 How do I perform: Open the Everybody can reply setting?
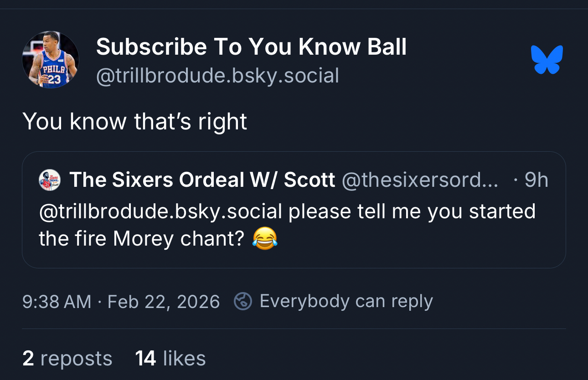[x=346, y=301]
